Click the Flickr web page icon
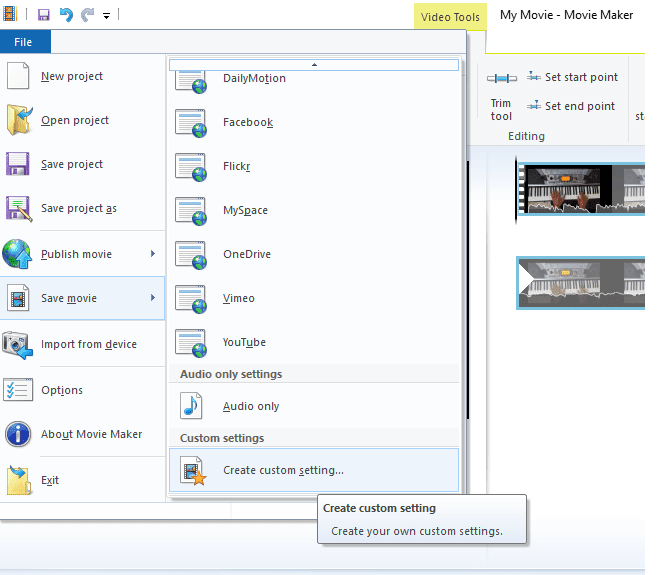The width and height of the screenshot is (670, 575). 191,167
